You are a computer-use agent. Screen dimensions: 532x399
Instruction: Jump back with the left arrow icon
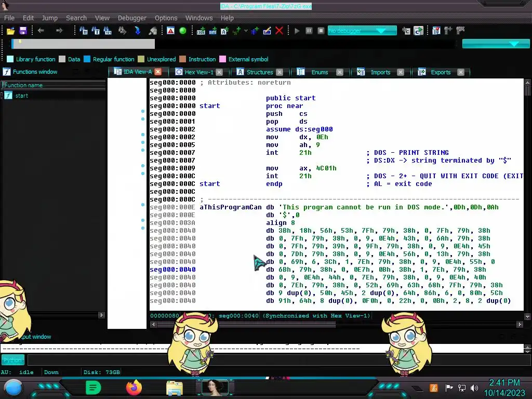pos(41,31)
